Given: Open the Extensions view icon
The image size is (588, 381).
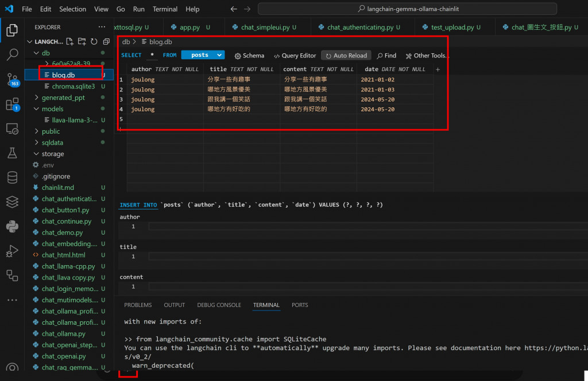Looking at the screenshot, I should click(12, 104).
